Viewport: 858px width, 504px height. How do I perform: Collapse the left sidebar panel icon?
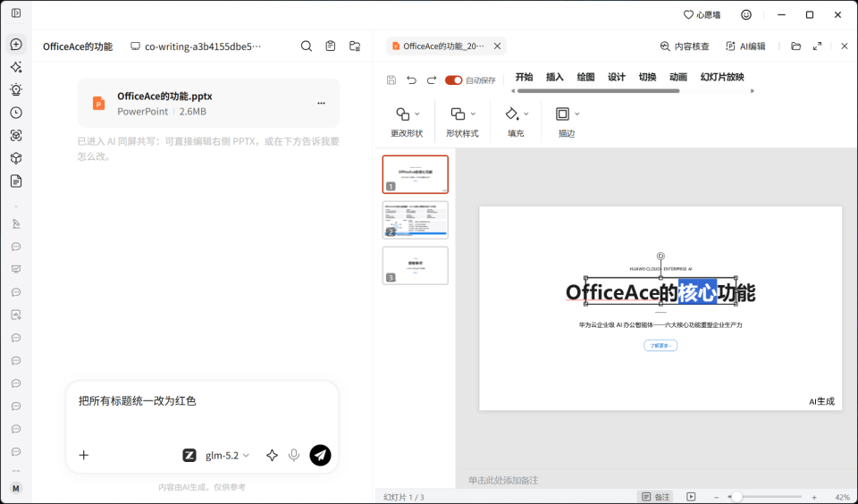[x=16, y=13]
